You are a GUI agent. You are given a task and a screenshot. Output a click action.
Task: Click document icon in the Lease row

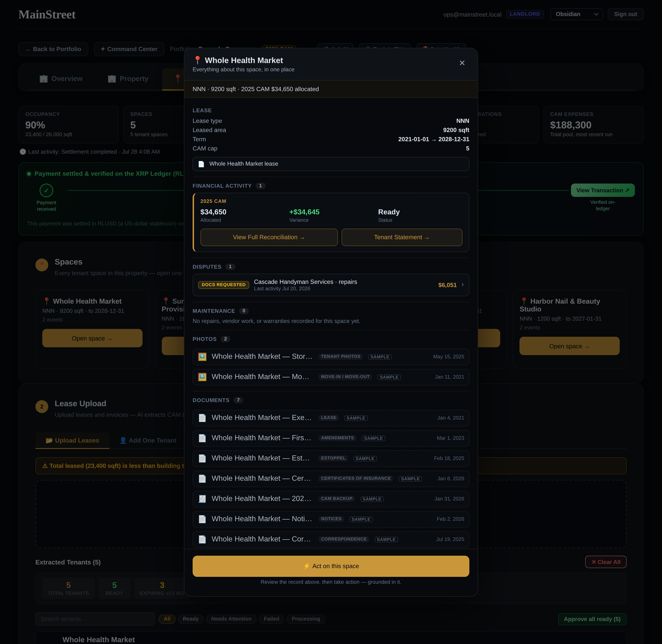[202, 418]
